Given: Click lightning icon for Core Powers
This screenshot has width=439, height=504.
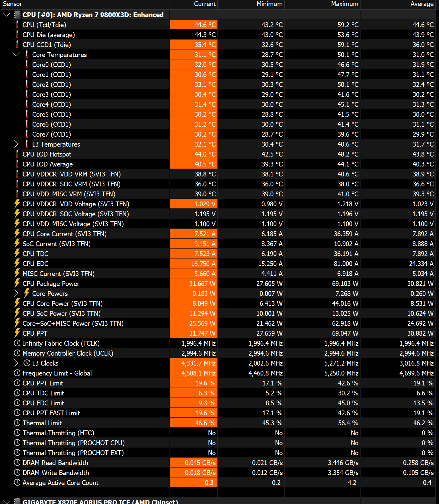Looking at the screenshot, I should click(27, 293).
